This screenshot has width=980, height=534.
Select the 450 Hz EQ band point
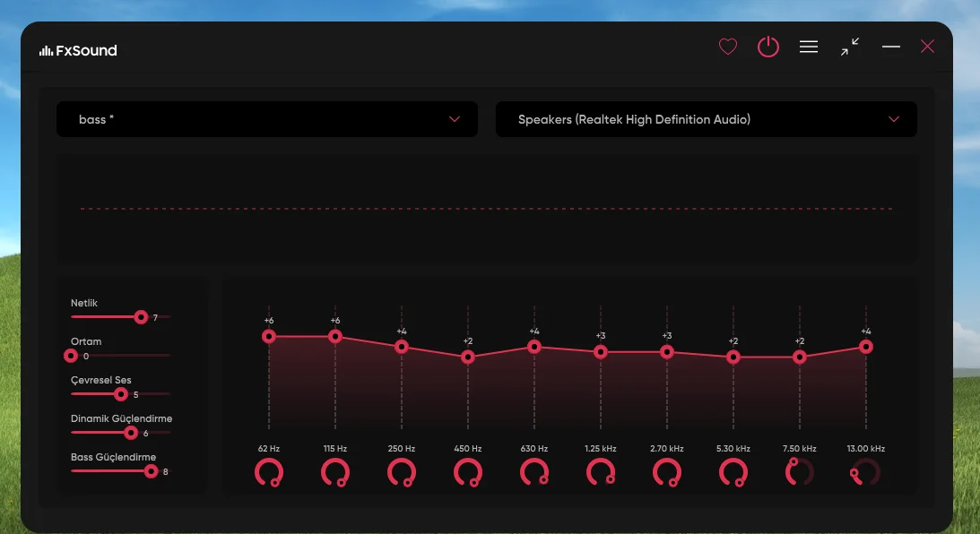point(467,357)
